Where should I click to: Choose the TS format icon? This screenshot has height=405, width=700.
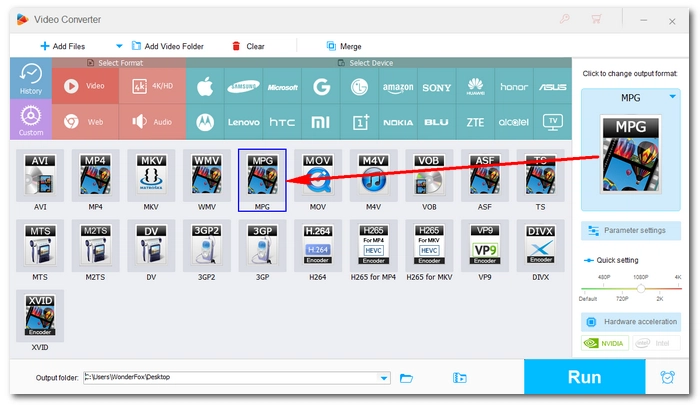click(x=540, y=175)
